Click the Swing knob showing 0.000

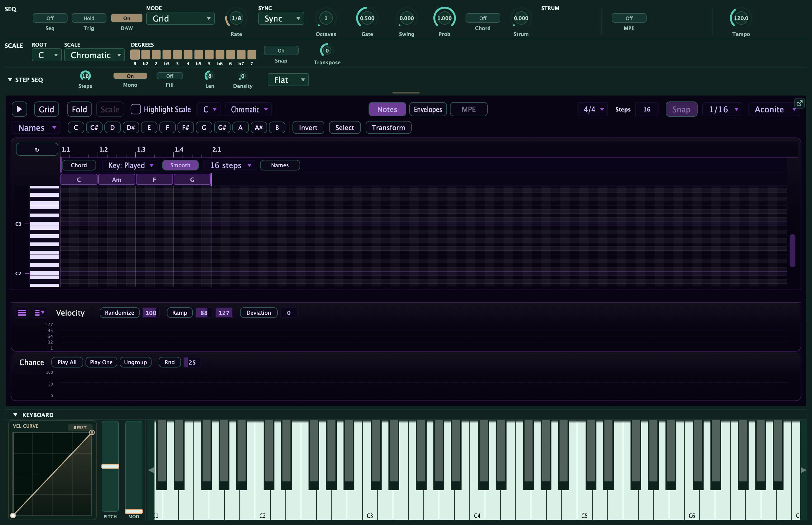407,18
